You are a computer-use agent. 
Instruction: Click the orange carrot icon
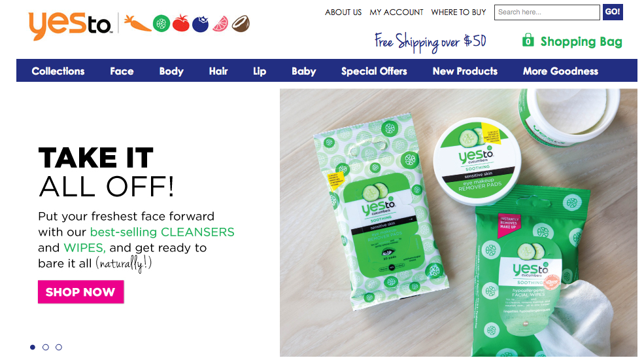pyautogui.click(x=137, y=24)
